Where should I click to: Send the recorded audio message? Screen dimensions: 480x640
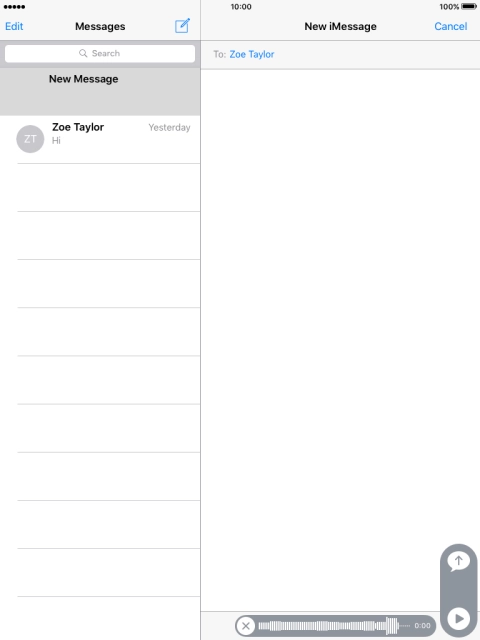[x=458, y=562]
